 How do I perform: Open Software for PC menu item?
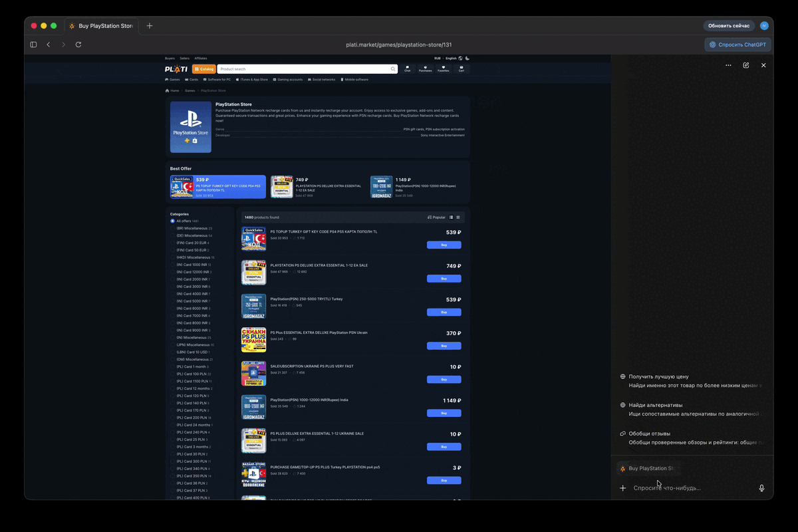coord(217,79)
